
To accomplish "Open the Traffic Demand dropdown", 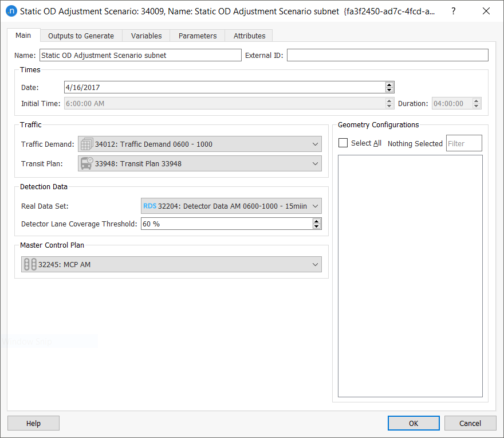I will 315,144.
